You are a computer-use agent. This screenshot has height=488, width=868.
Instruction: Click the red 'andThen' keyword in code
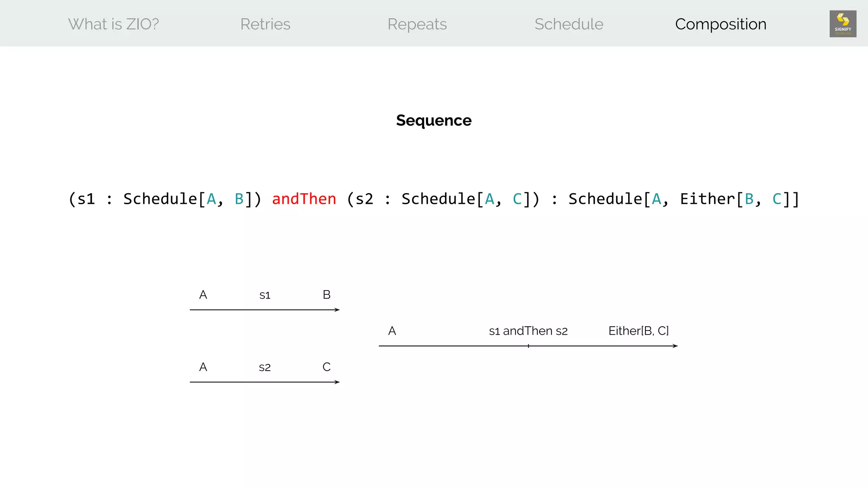[304, 199]
